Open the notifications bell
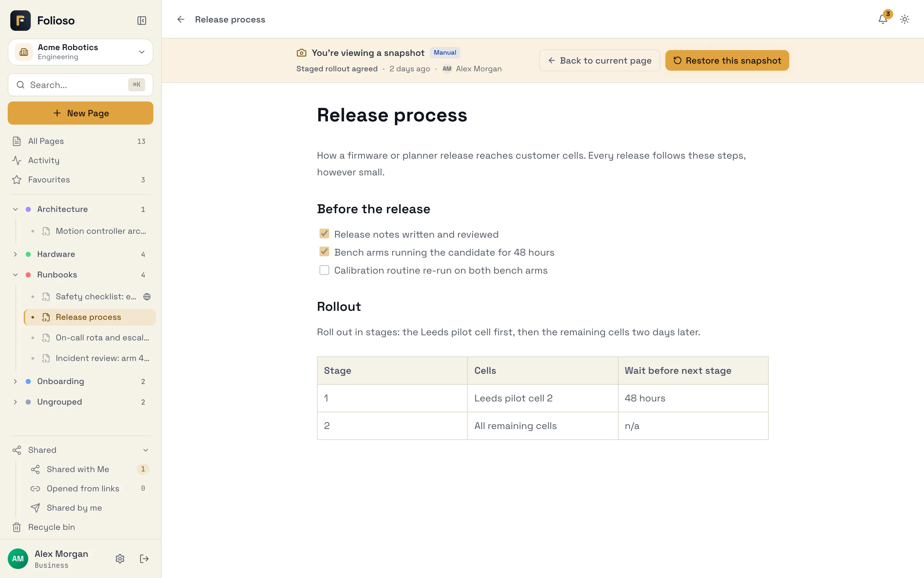The width and height of the screenshot is (924, 578). (x=882, y=19)
